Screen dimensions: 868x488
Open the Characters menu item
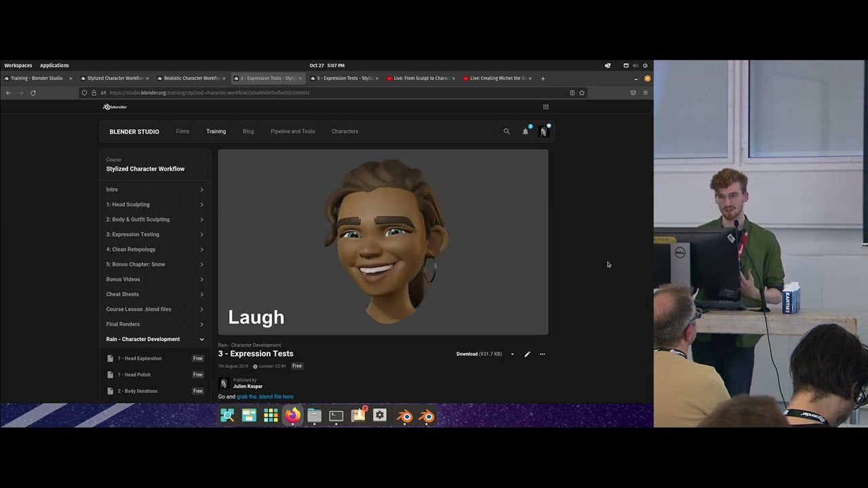[344, 131]
